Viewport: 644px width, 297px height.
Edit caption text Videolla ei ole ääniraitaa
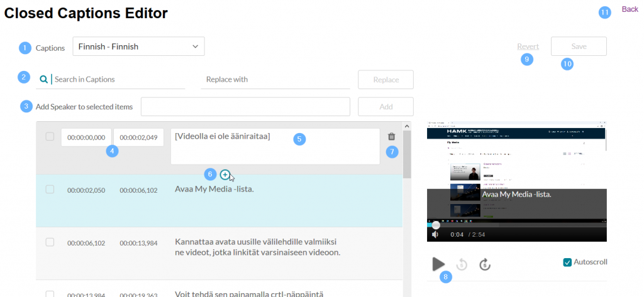tap(275, 146)
